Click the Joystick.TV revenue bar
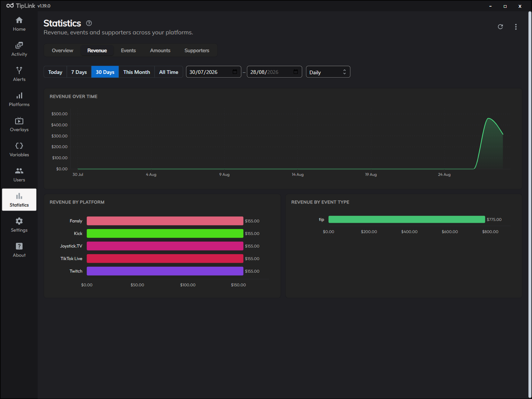The width and height of the screenshot is (532, 399). point(165,246)
